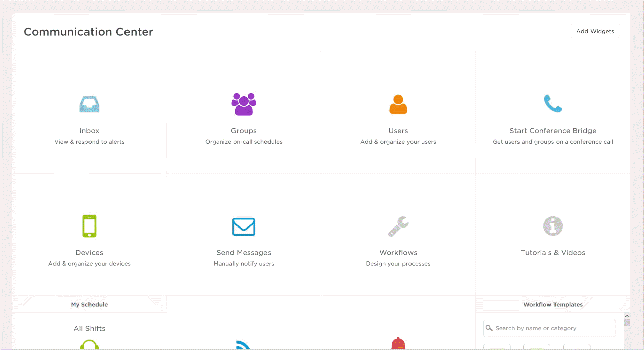Click 'Manually notify users' text
644x350 pixels.
click(244, 264)
